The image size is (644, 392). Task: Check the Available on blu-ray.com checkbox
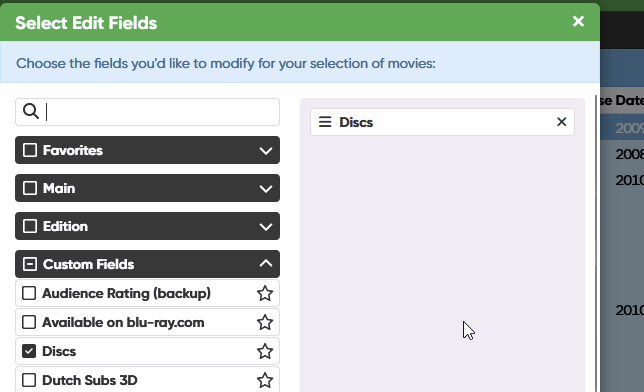[29, 322]
